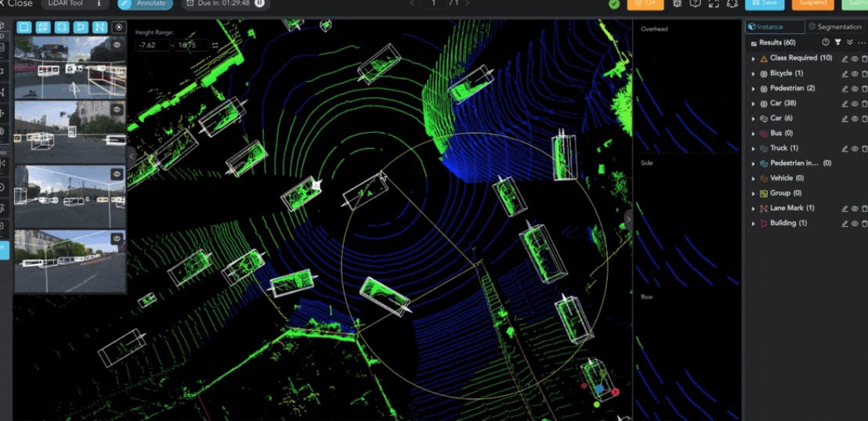The width and height of the screenshot is (868, 421).
Task: Click the orange QA button
Action: 645,3
